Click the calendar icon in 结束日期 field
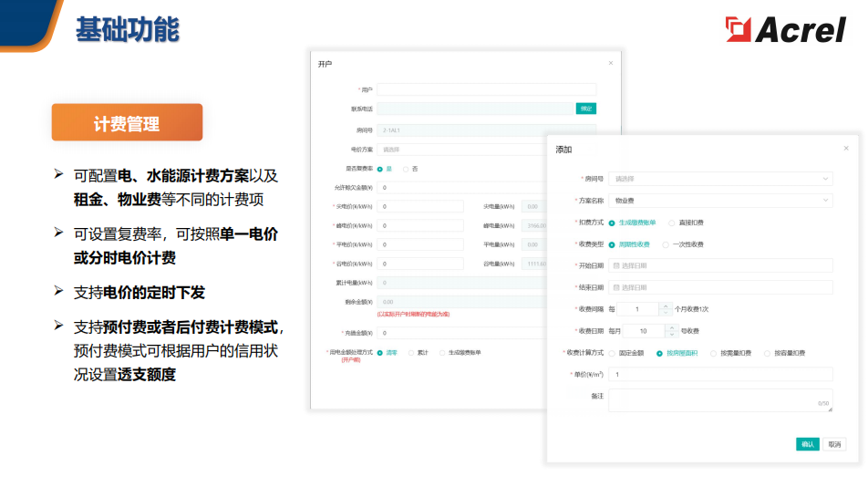 tap(616, 288)
